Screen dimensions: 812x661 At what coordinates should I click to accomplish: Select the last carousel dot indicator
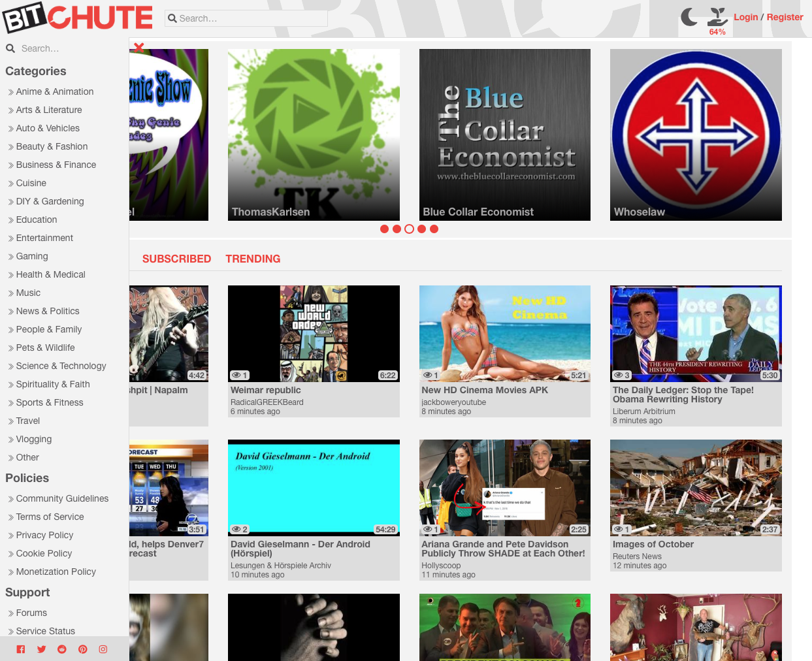tap(434, 229)
